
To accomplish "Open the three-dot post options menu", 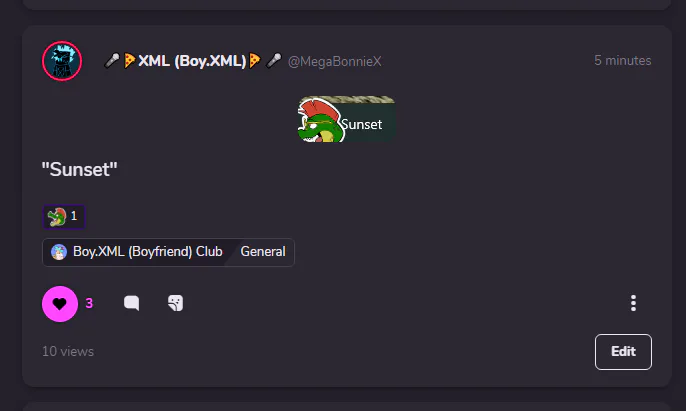I will pos(633,303).
